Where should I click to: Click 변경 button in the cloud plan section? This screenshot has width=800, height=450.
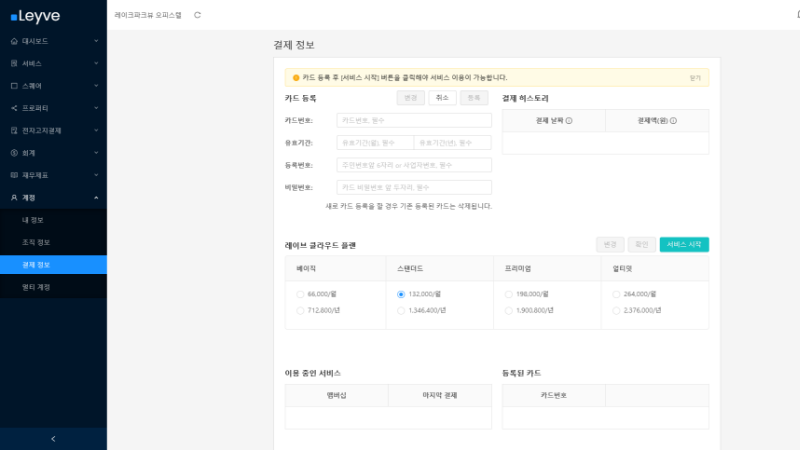[610, 244]
